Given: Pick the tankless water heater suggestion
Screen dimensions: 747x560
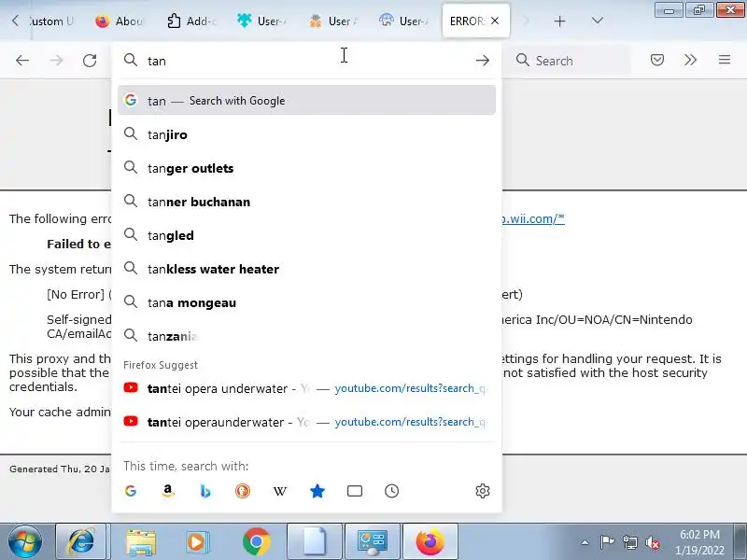Looking at the screenshot, I should [307, 269].
